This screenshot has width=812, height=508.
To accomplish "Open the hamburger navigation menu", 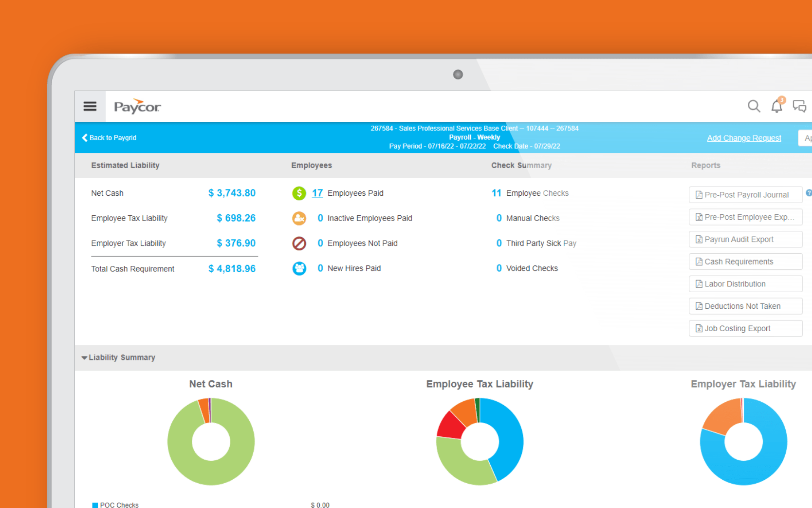I will pos(90,106).
